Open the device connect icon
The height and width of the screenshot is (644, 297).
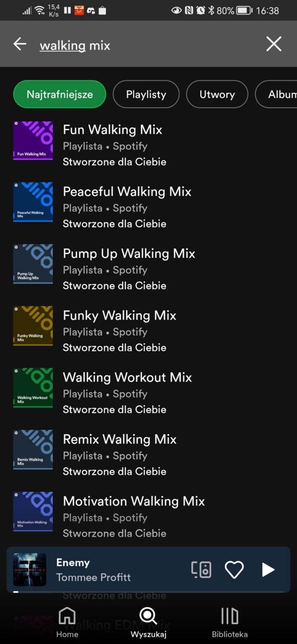[201, 570]
